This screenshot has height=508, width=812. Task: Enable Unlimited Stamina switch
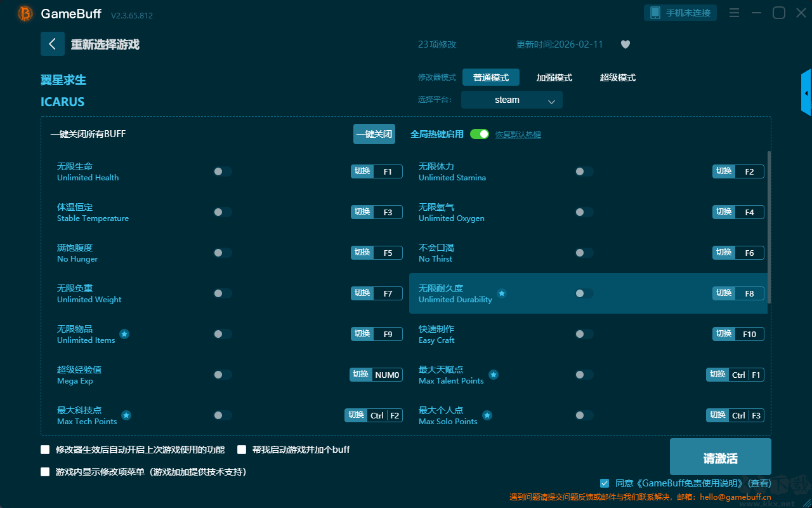(584, 171)
